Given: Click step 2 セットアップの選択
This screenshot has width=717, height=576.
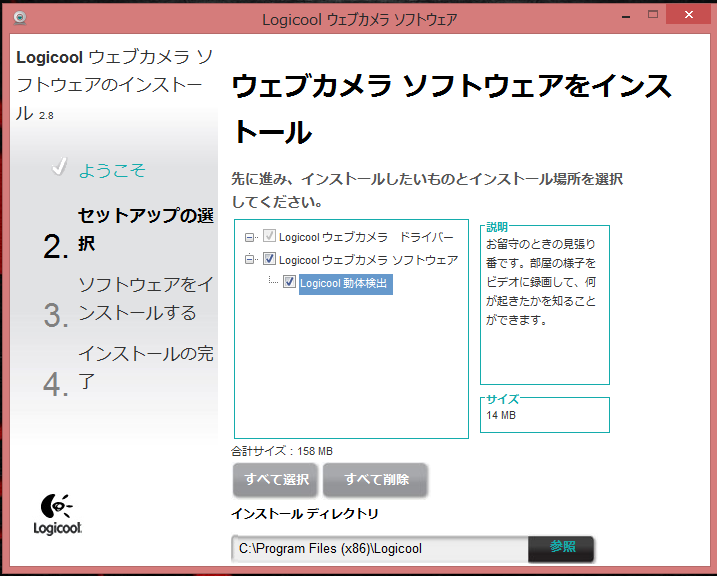Looking at the screenshot, I should [129, 231].
